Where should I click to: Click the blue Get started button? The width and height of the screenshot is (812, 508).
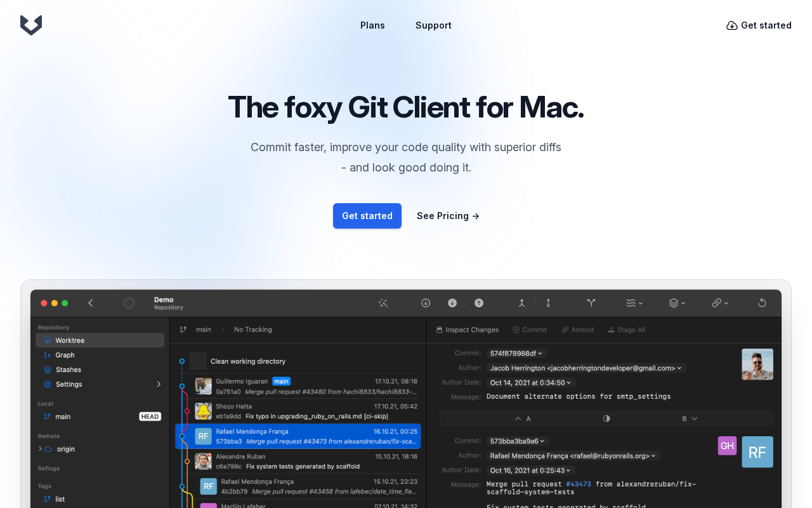click(367, 216)
